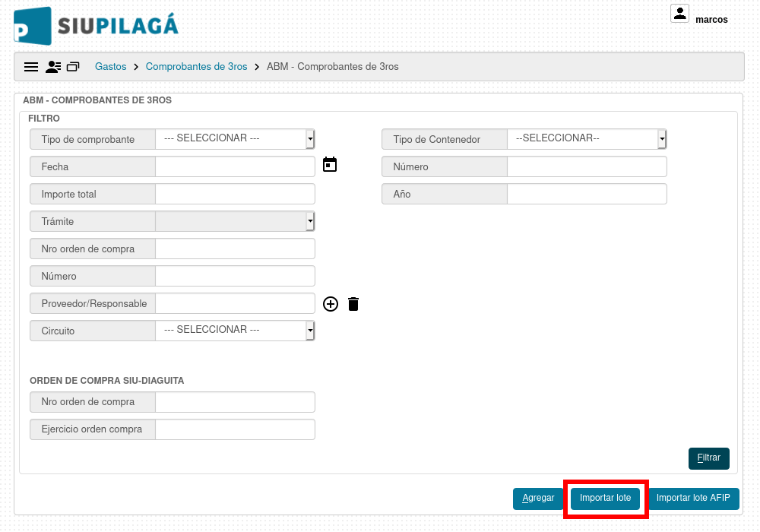Open the Tipo de Contenedor dropdown
760x532 pixels.
[587, 139]
